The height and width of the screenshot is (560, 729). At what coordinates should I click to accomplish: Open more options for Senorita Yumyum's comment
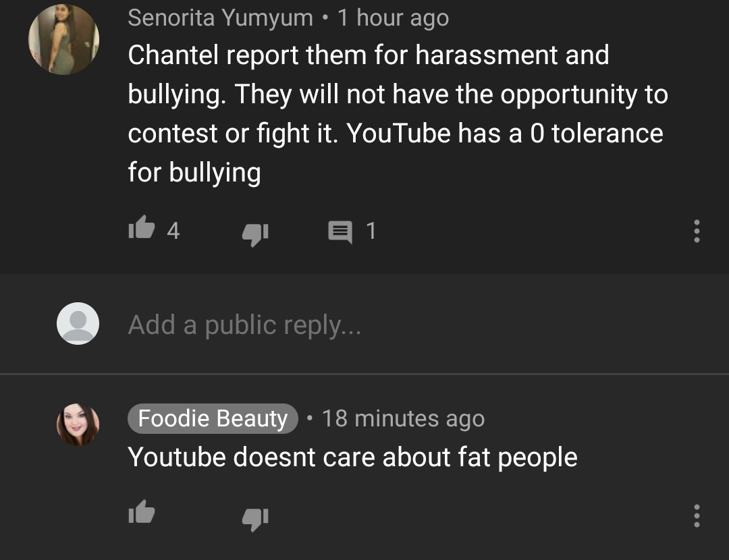697,231
